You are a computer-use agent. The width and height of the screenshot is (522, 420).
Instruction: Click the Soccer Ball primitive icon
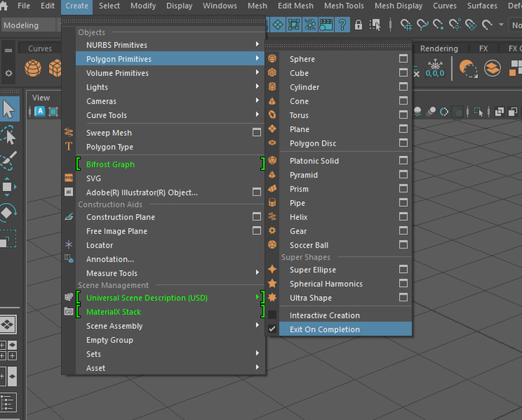(x=272, y=245)
